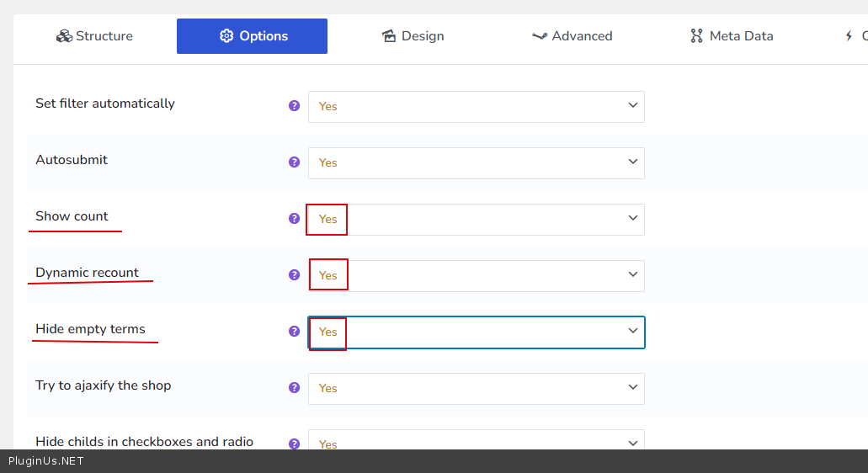Open the Meta Data tab
The image size is (868, 473).
[x=731, y=36]
